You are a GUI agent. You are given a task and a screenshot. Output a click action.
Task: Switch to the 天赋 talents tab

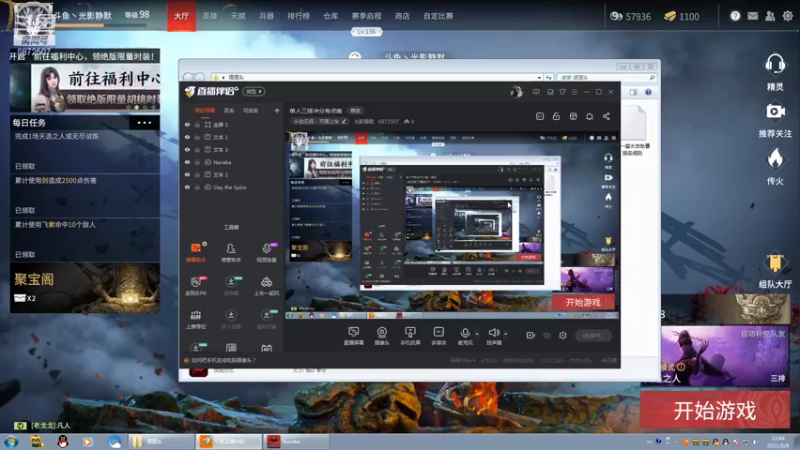coord(238,16)
